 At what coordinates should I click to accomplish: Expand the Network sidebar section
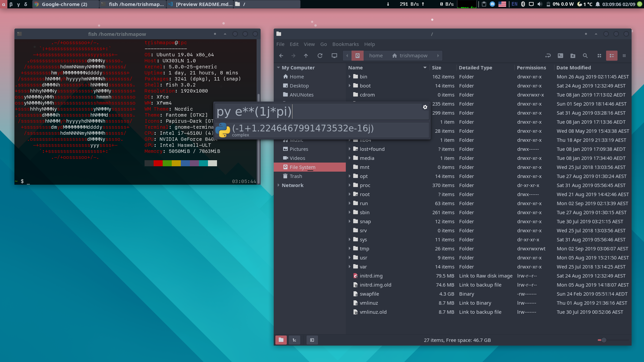tap(278, 185)
